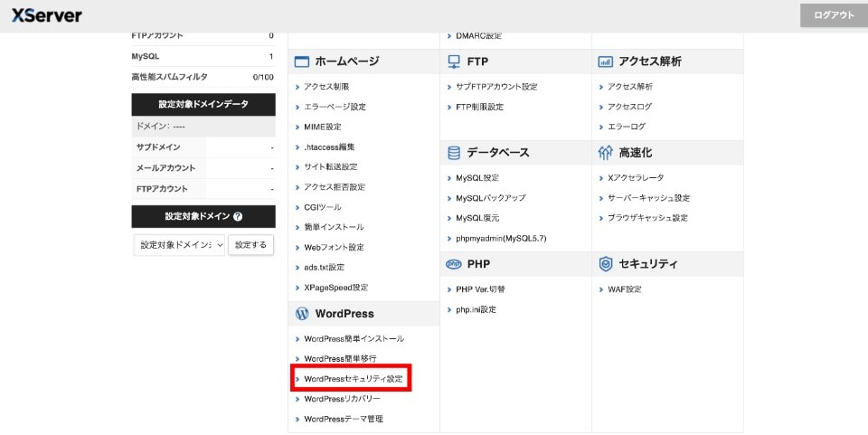Open ads.txt設定 link

click(x=325, y=268)
